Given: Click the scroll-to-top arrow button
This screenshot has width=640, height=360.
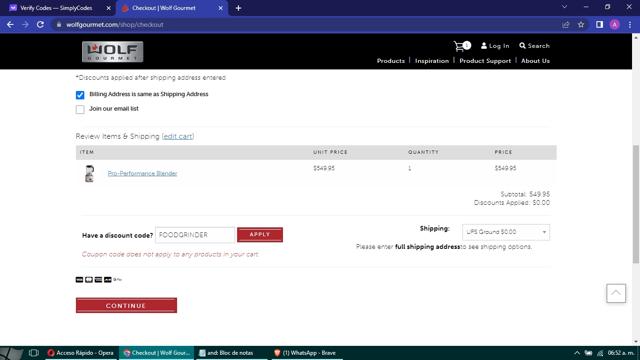Looking at the screenshot, I should click(616, 293).
